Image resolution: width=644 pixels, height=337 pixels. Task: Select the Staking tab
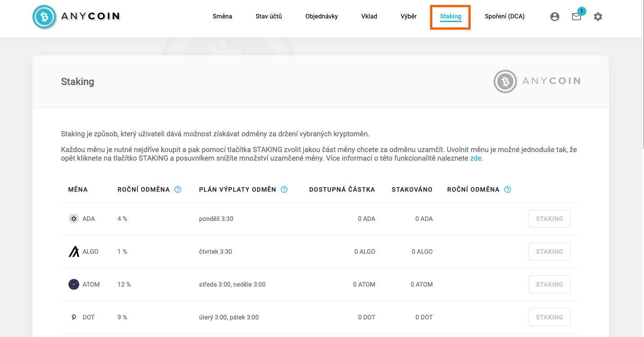pos(451,17)
